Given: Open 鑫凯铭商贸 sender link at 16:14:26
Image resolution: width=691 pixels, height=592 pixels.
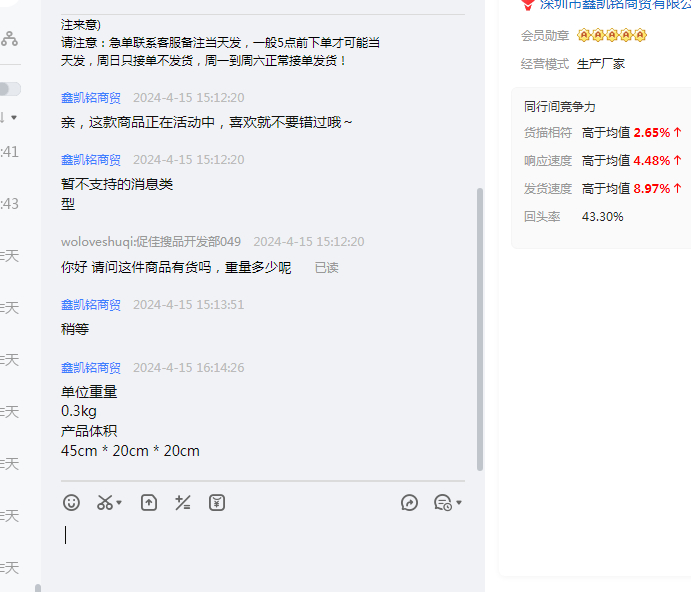Looking at the screenshot, I should pos(91,368).
